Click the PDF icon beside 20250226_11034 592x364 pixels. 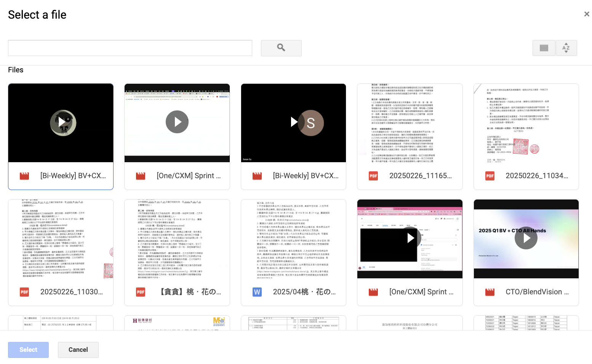click(x=490, y=176)
